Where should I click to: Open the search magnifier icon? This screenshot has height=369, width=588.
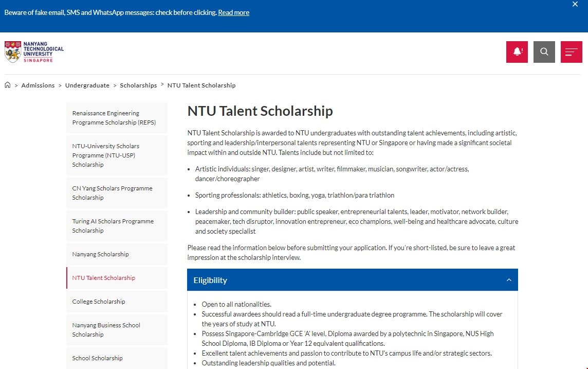544,52
